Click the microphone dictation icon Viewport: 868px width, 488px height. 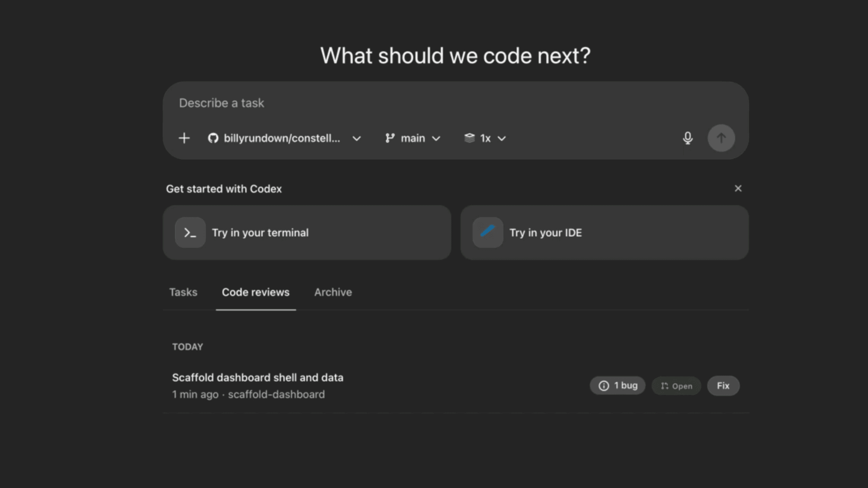(x=687, y=138)
